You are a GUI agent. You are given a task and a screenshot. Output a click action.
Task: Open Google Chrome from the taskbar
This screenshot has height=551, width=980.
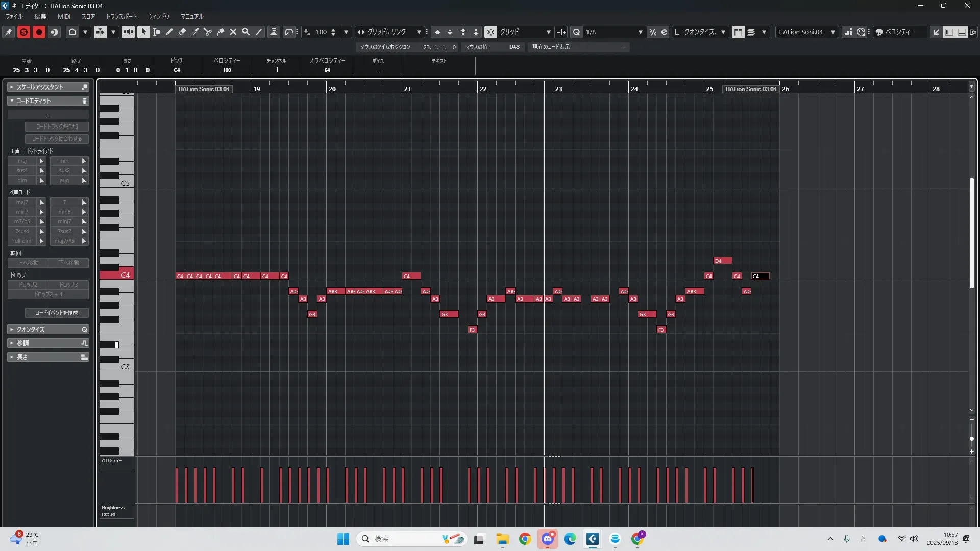(525, 539)
